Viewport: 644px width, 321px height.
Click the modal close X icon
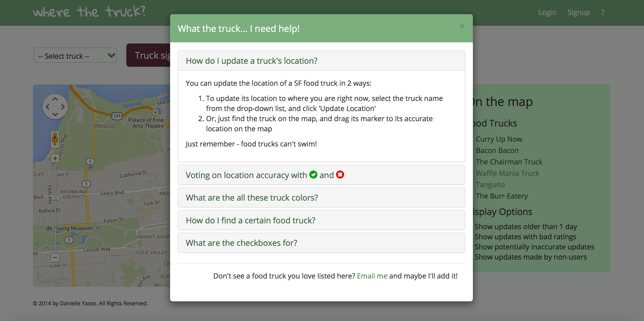click(462, 27)
